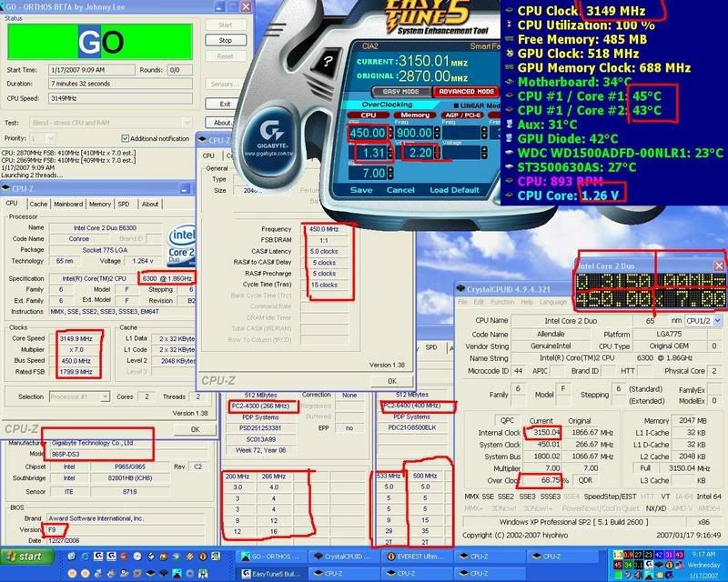Click the tray temperature icon showing 31
This screenshot has width=728, height=582.
click(668, 555)
